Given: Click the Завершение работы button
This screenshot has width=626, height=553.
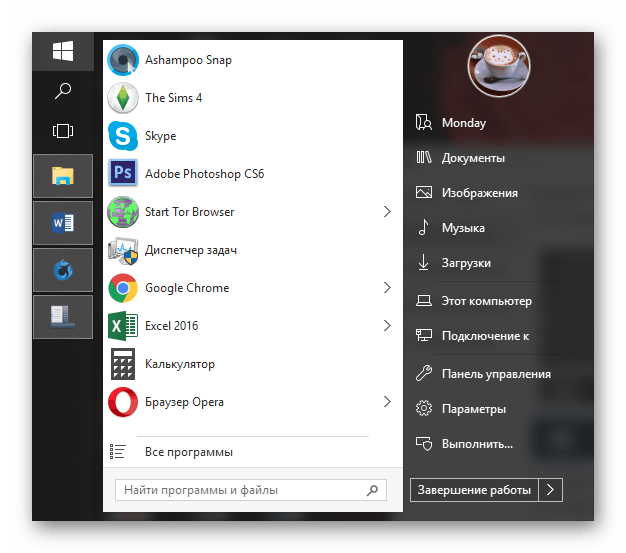Looking at the screenshot, I should click(474, 490).
